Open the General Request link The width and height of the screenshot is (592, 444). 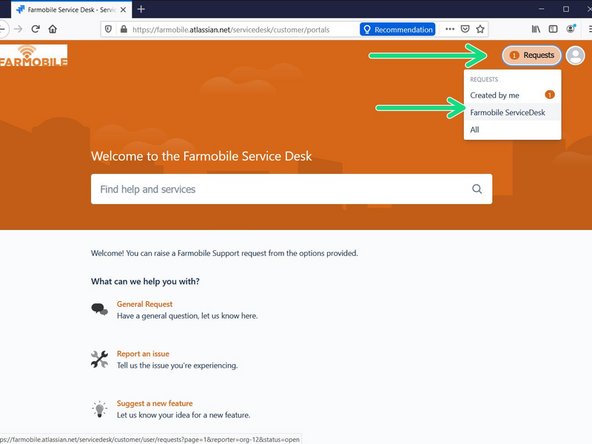[x=145, y=304]
